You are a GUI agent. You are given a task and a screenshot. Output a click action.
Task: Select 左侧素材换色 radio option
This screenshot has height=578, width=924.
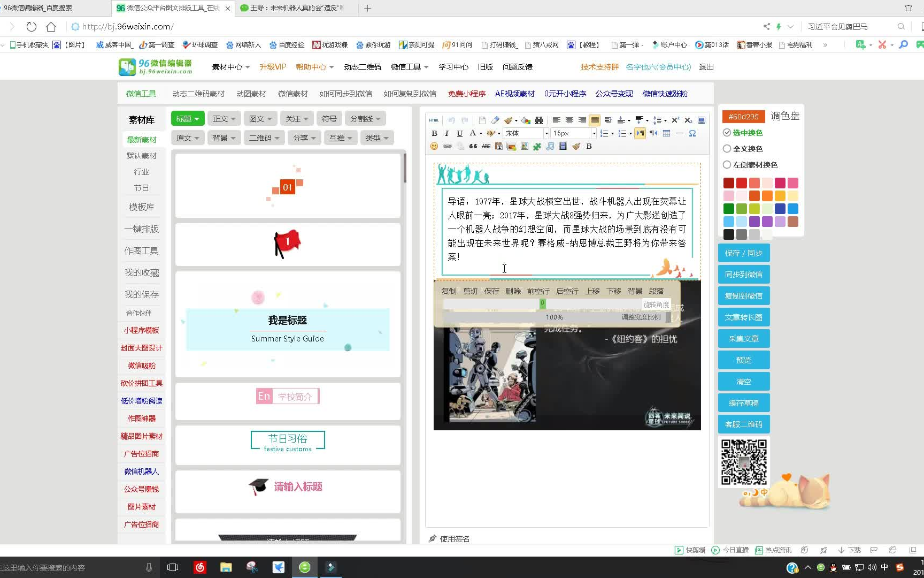(727, 165)
